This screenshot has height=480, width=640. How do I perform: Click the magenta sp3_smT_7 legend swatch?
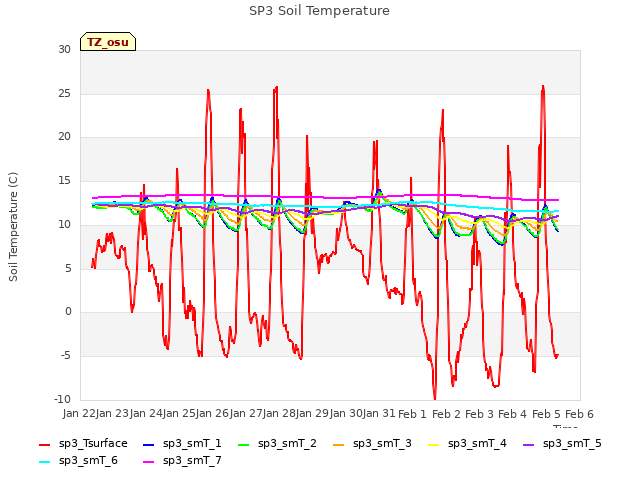pyautogui.click(x=149, y=462)
